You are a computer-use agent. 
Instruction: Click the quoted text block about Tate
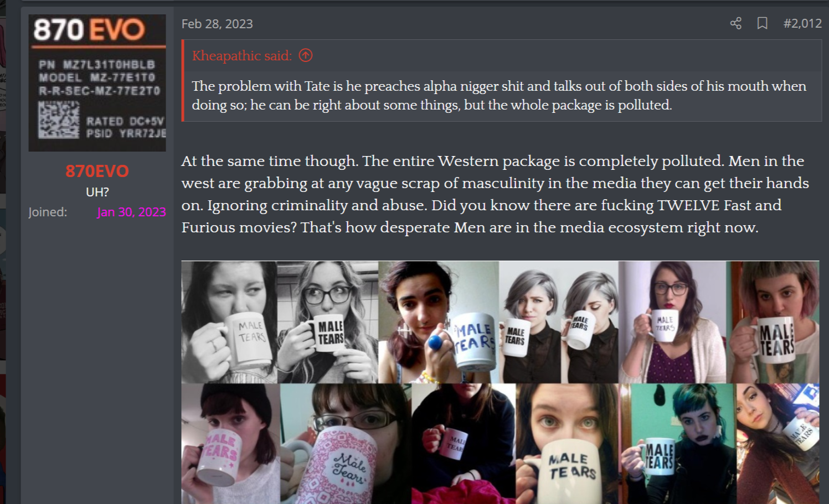click(x=501, y=96)
